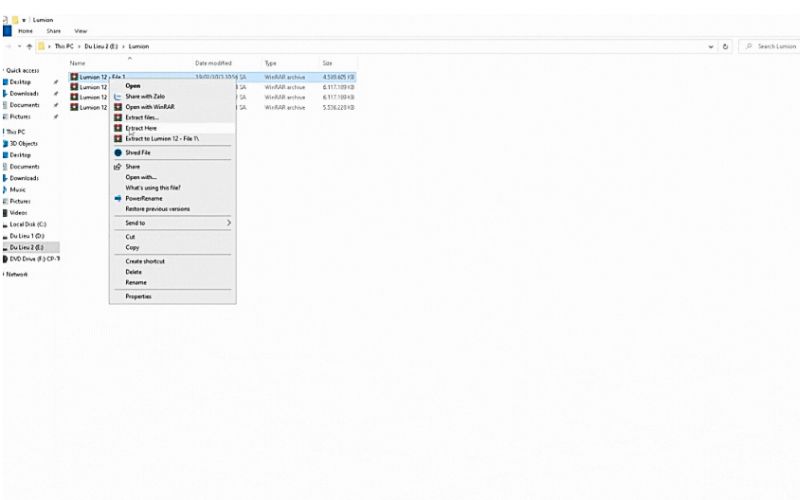
Task: Click WinRAR icon beside Extract files...
Action: 118,118
